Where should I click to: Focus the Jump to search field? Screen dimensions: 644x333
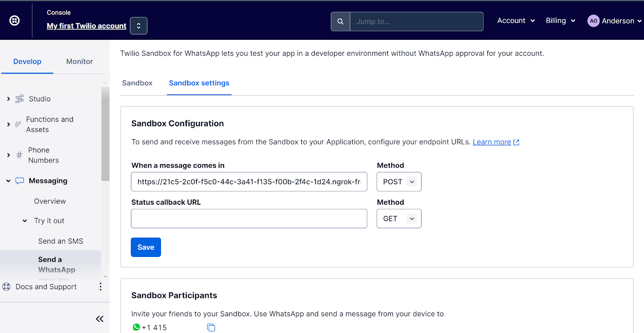click(x=417, y=21)
